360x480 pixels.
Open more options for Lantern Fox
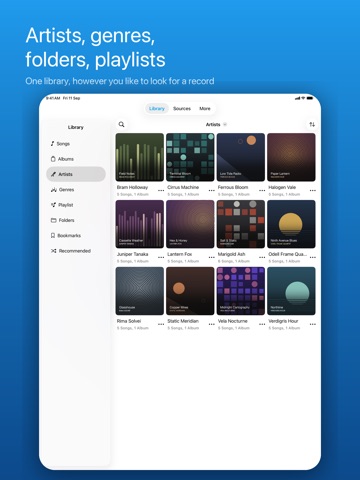212,257
